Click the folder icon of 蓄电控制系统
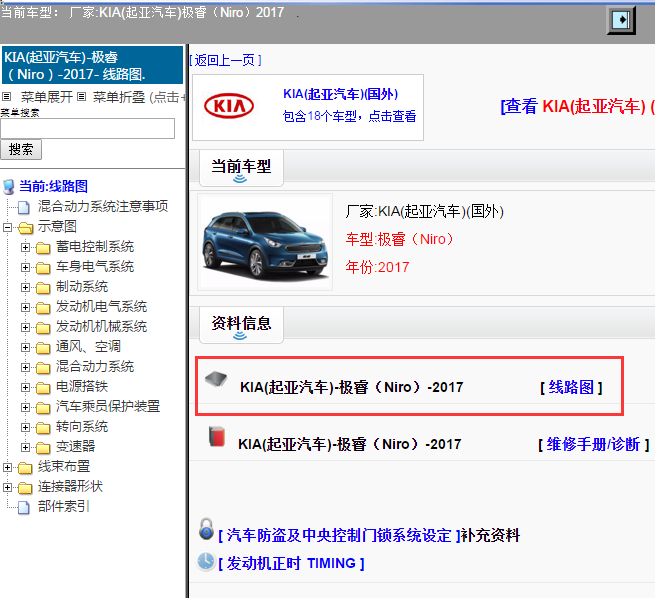655x598 pixels. coord(43,248)
